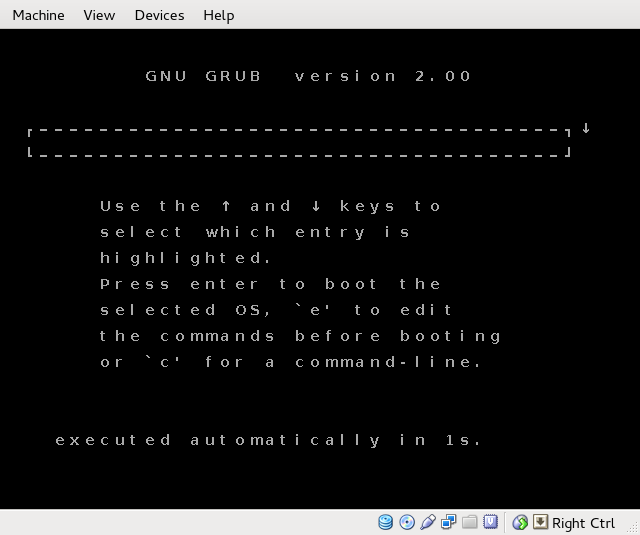The width and height of the screenshot is (640, 535).
Task: Click the network adapters status icon
Action: [449, 522]
